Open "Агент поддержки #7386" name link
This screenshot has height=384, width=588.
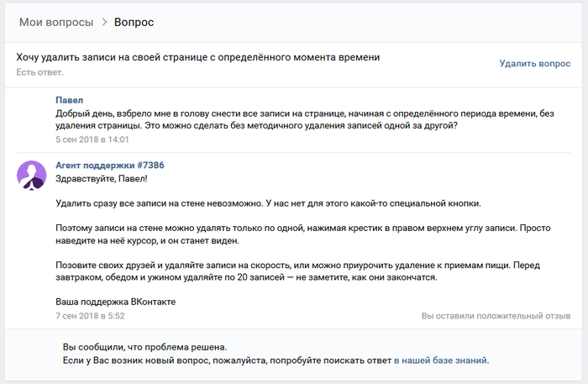(109, 165)
